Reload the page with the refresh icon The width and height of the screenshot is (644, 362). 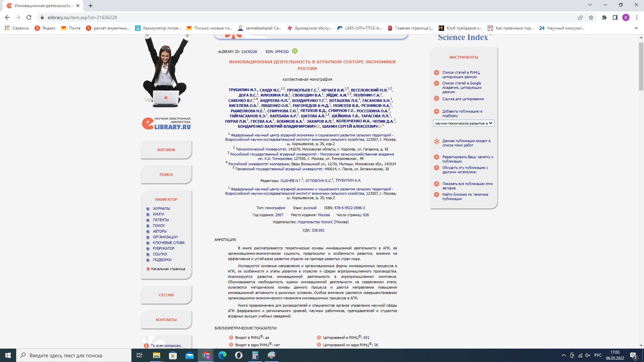[29, 17]
